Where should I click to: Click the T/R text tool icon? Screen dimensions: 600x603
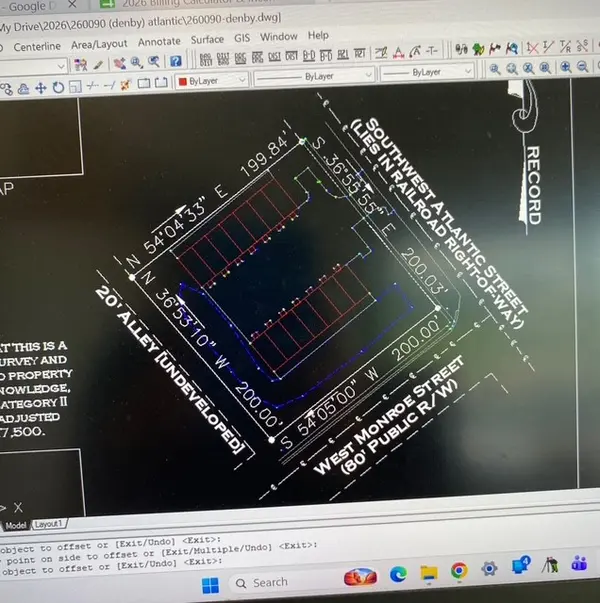565,47
